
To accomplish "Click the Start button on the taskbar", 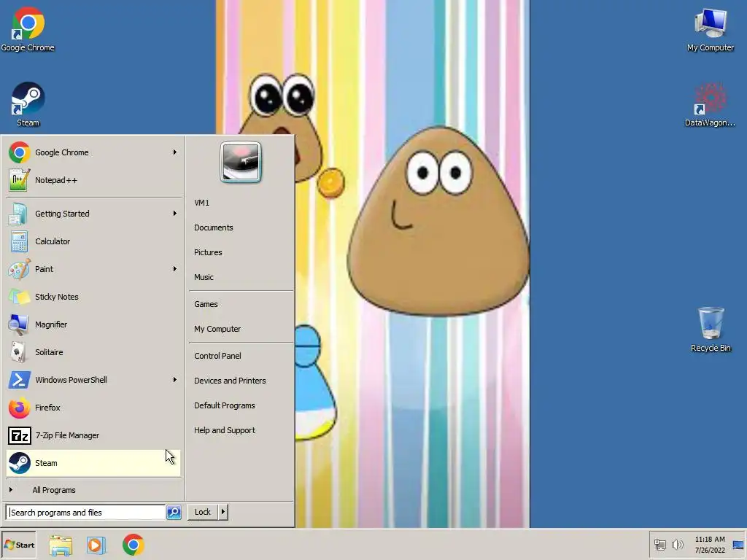I will [x=19, y=545].
